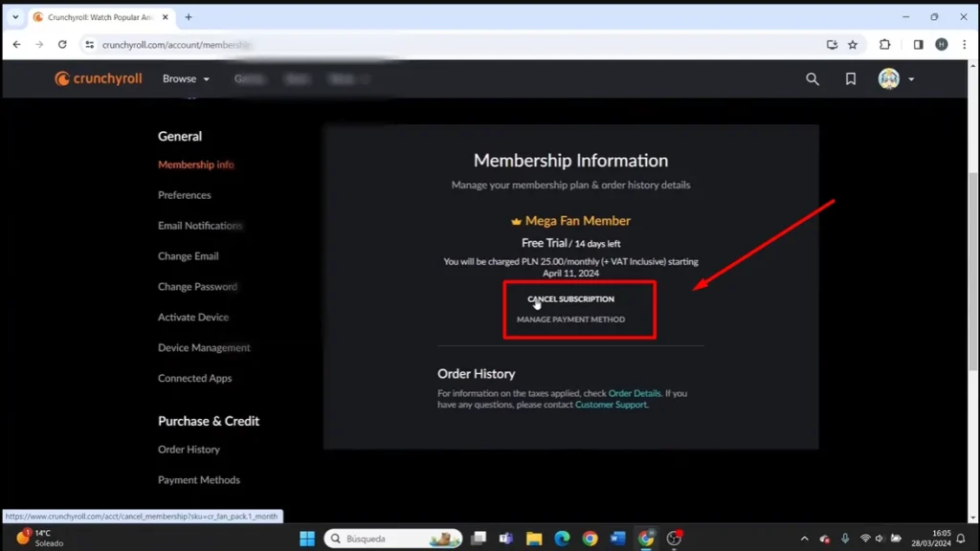This screenshot has width=980, height=551.
Task: Close the Crunchyroll tab
Action: pos(165,17)
